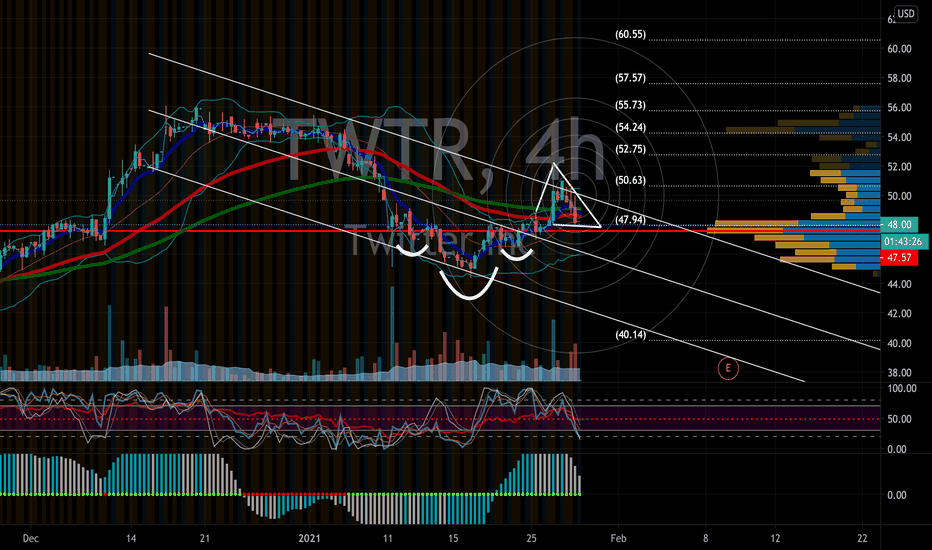Click the (47.94) level label

tap(630, 219)
